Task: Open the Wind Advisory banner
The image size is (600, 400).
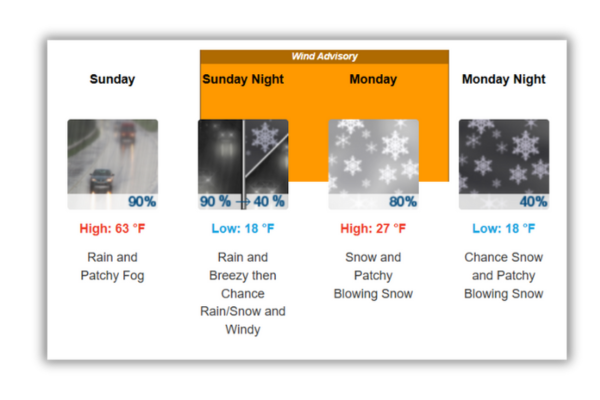Action: pyautogui.click(x=324, y=57)
